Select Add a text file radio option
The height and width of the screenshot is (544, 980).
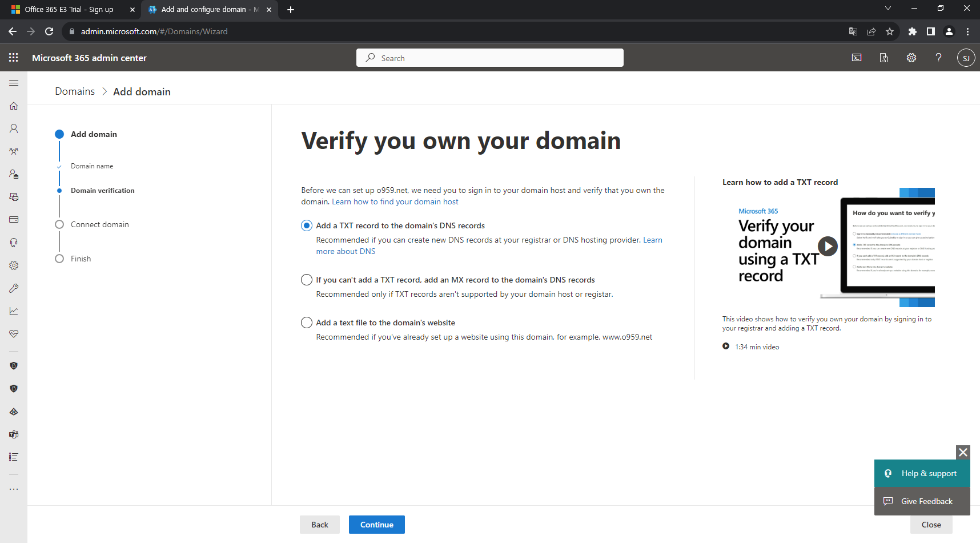tap(307, 323)
